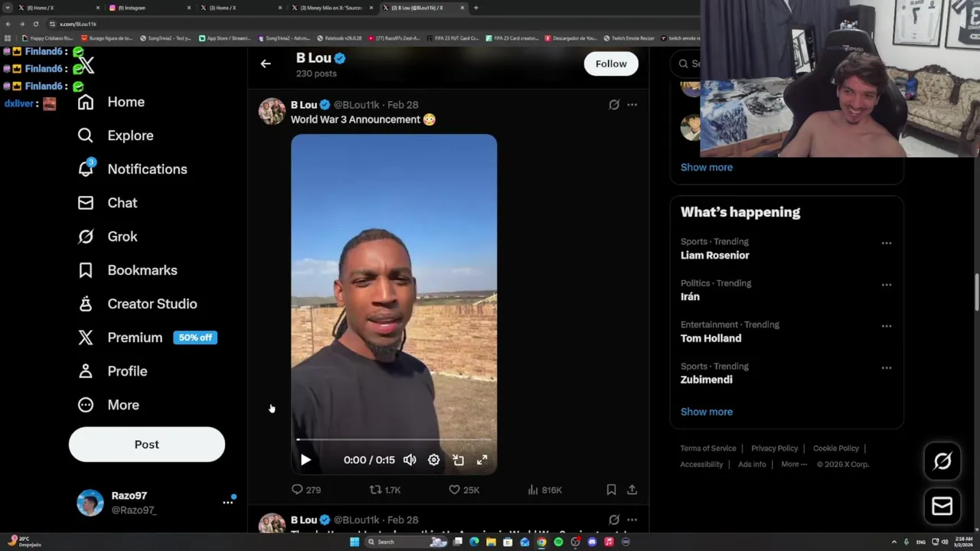Click @BLou11k handle on first post
Screen dimensions: 980x551
356,105
